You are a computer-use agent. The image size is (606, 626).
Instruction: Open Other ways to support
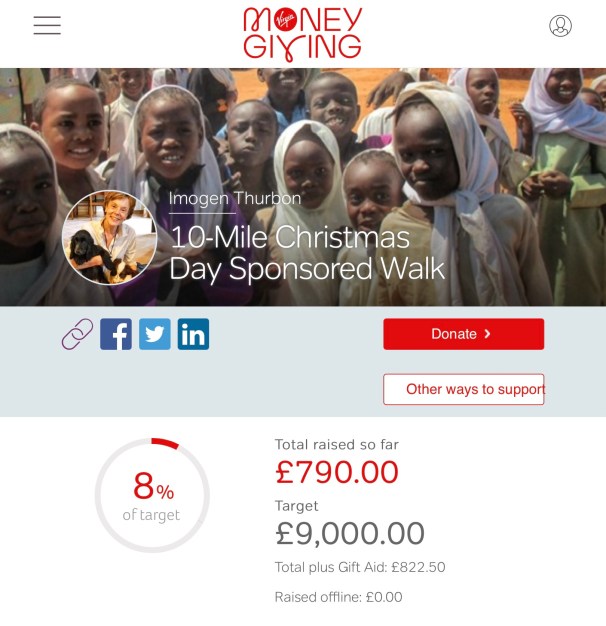click(x=463, y=389)
